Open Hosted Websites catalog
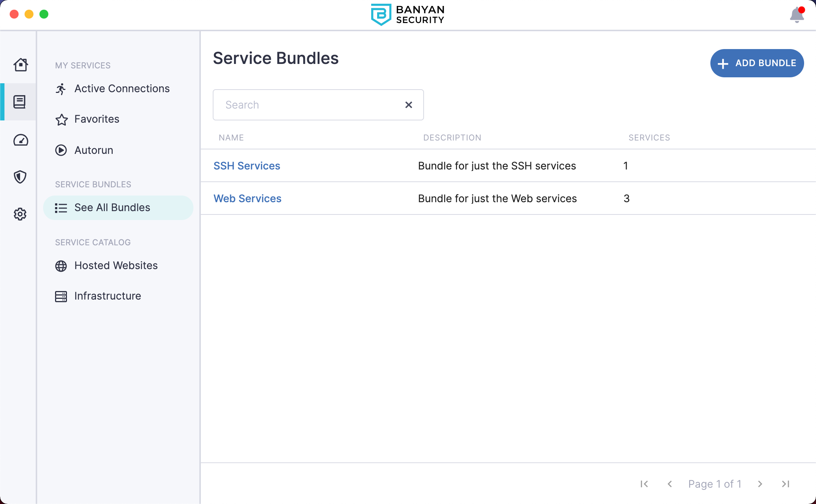816x504 pixels. (116, 265)
